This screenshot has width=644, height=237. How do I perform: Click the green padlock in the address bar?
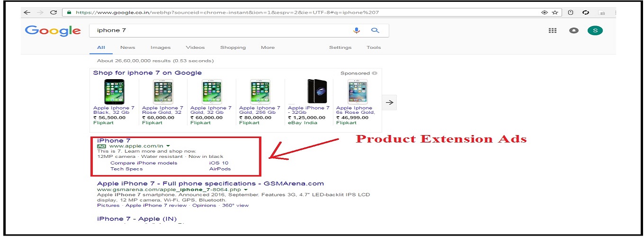69,12
